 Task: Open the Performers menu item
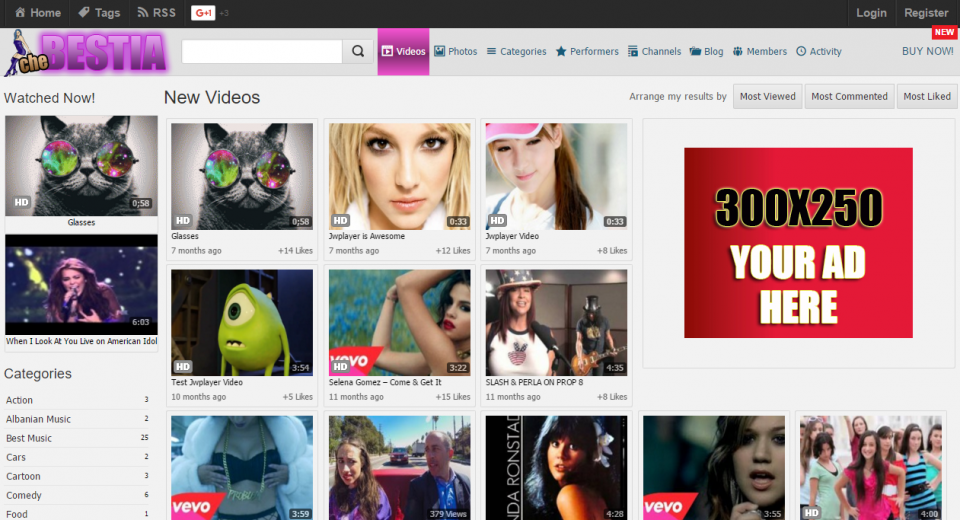(587, 51)
